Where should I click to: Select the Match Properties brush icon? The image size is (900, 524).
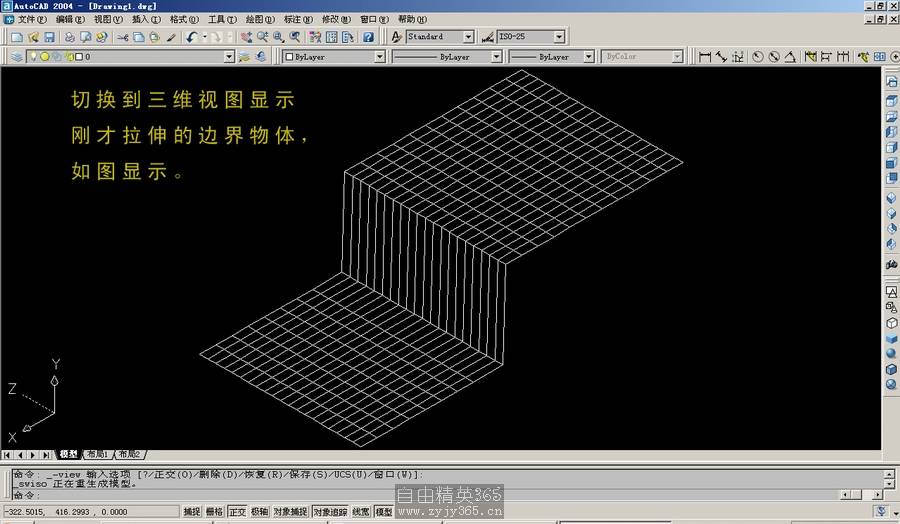[x=171, y=37]
